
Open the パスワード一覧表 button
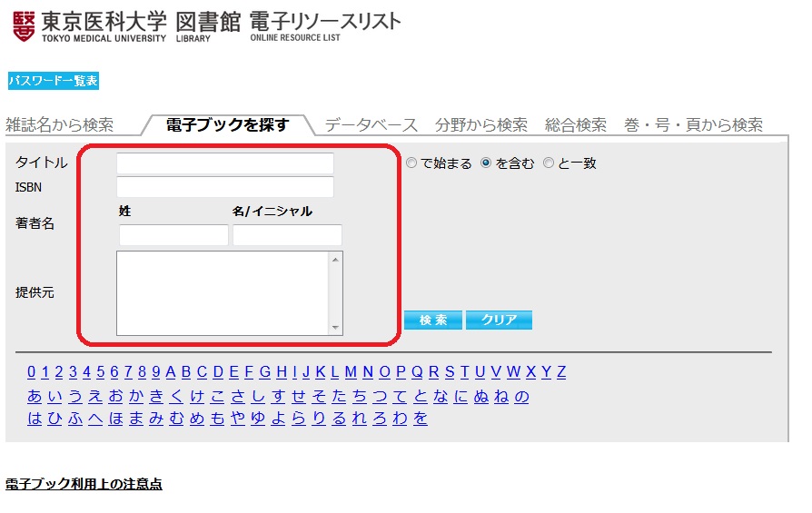tap(54, 81)
